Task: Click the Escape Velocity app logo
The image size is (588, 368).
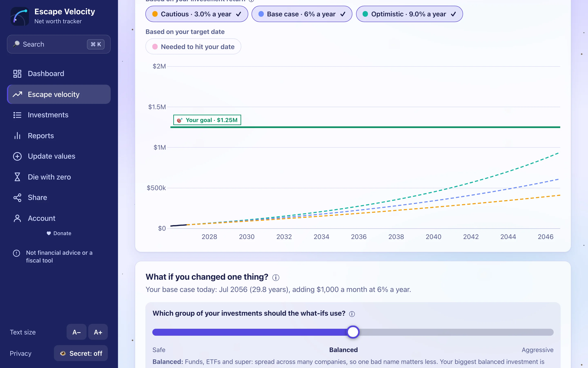Action: click(x=20, y=16)
